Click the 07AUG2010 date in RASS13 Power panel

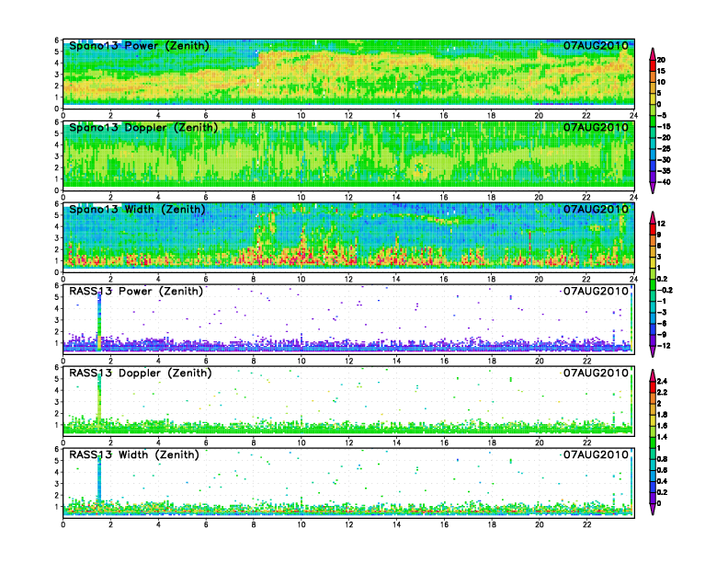pos(596,292)
